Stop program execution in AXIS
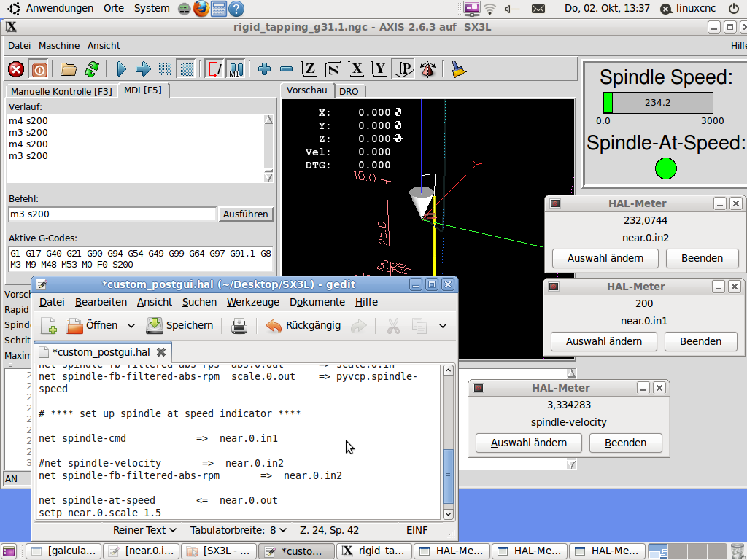Viewport: 747px width, 560px height. (x=187, y=69)
